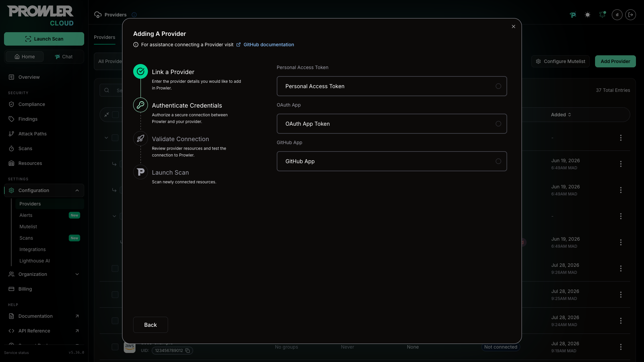The image size is (644, 362).
Task: Click the Add Provider button
Action: (615, 61)
